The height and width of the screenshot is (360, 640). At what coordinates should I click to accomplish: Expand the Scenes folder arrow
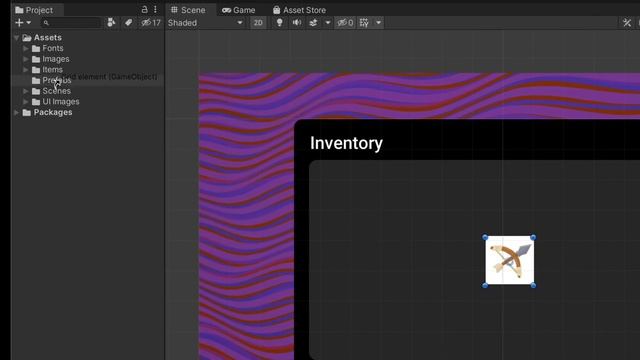coord(26,91)
